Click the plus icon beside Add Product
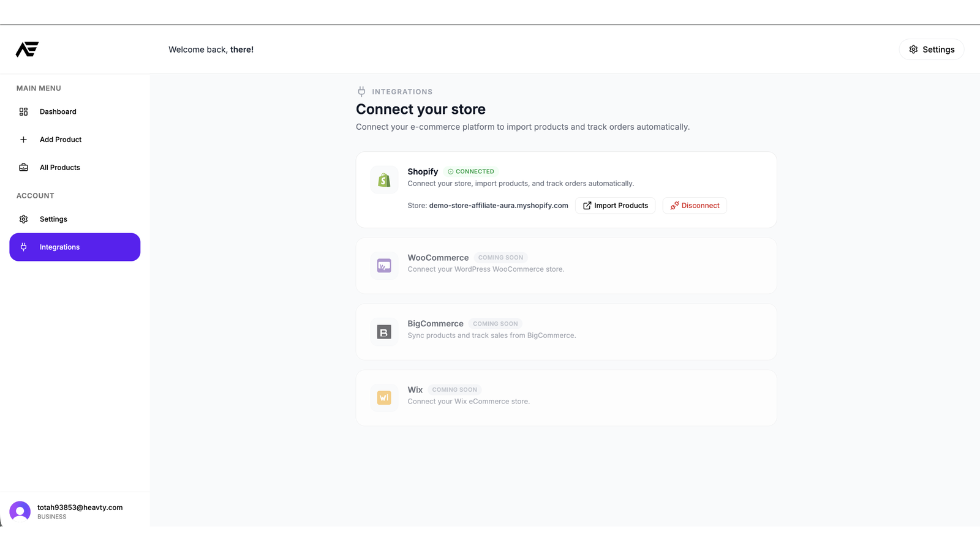Image resolution: width=980 pixels, height=551 pixels. coord(23,140)
